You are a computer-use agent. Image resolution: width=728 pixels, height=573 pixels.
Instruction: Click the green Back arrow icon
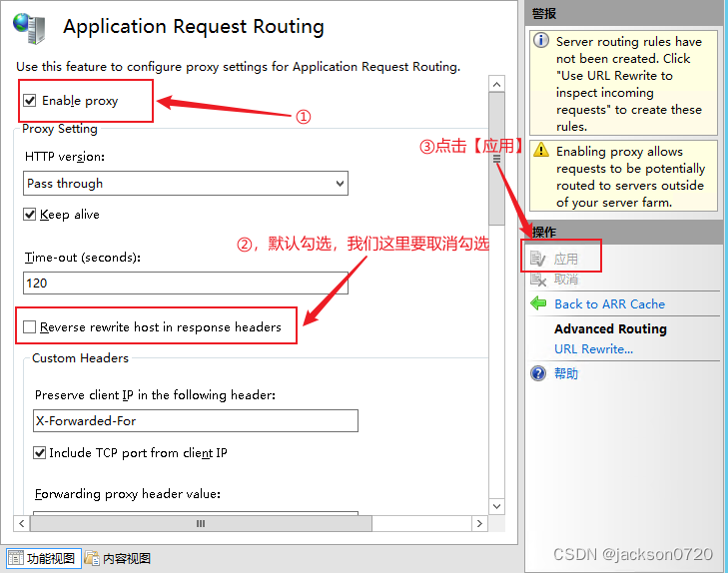pyautogui.click(x=539, y=303)
